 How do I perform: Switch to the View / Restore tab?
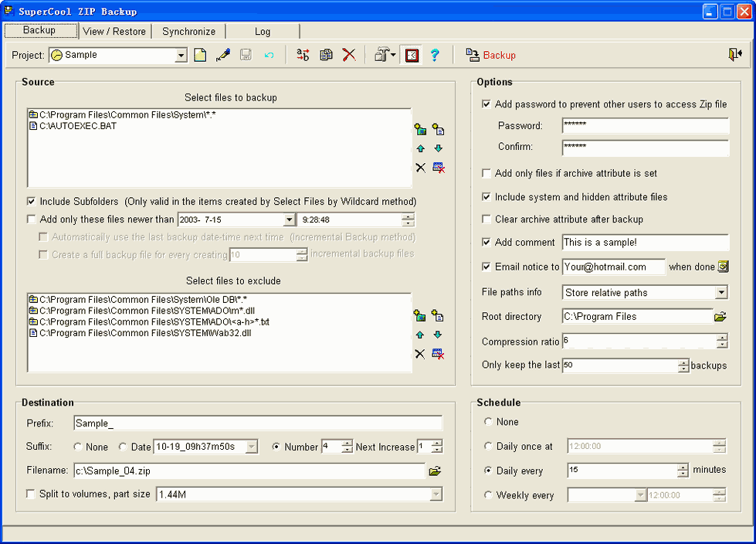tap(114, 32)
